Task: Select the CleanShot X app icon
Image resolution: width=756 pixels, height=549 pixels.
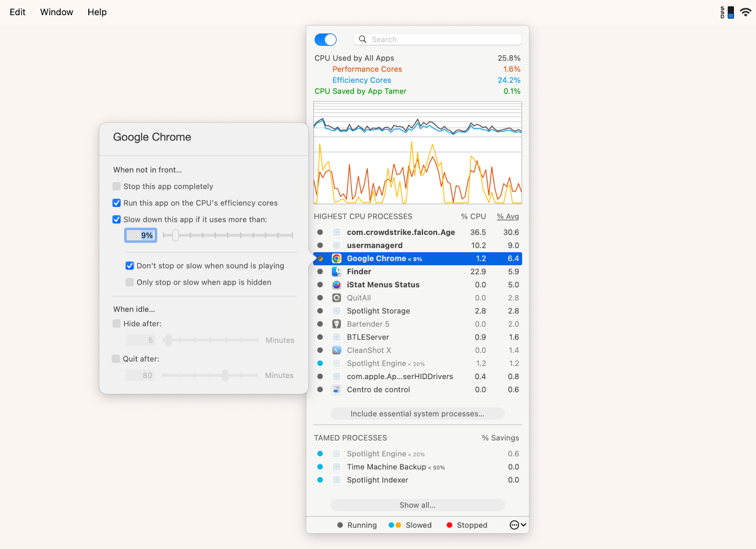Action: (x=336, y=350)
